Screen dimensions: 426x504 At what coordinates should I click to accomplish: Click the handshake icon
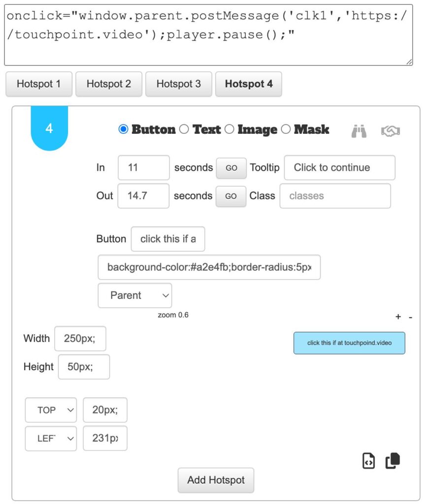[391, 131]
